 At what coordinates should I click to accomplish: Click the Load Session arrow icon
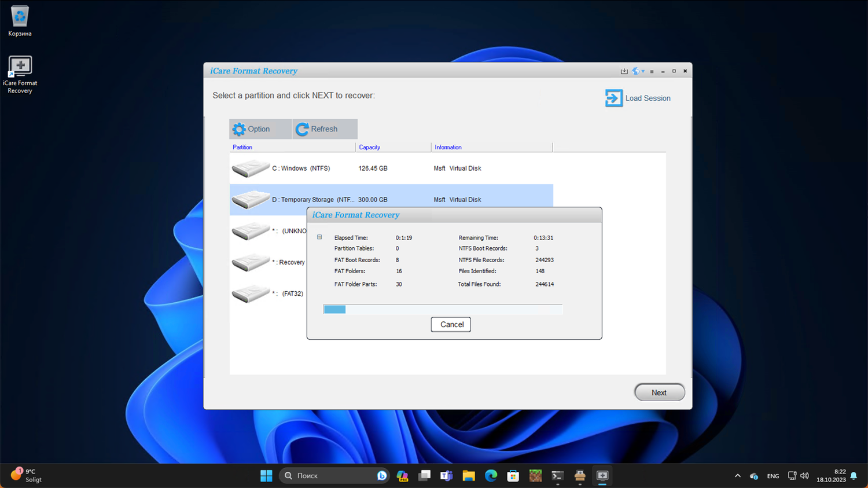tap(614, 98)
